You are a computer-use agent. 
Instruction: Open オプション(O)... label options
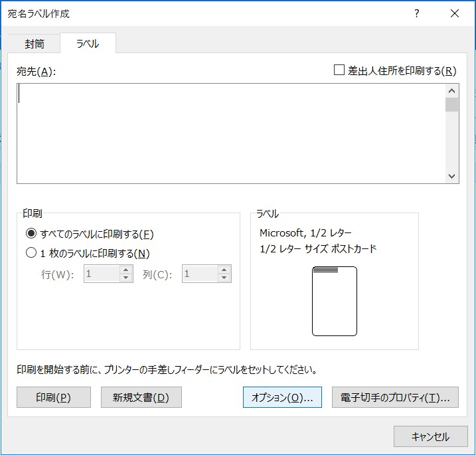tap(282, 397)
